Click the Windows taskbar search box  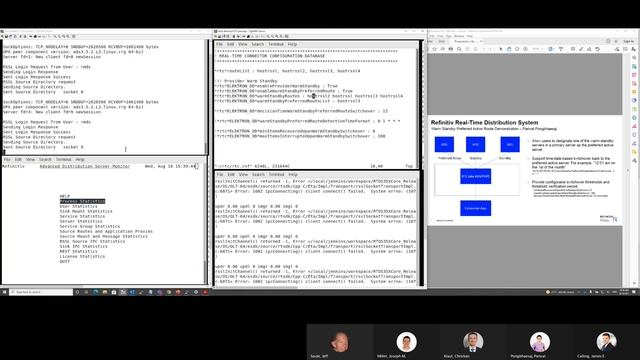pyautogui.click(x=42, y=292)
